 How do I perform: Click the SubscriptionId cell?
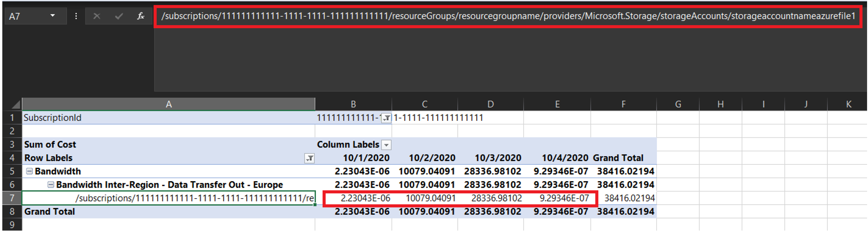pos(169,118)
